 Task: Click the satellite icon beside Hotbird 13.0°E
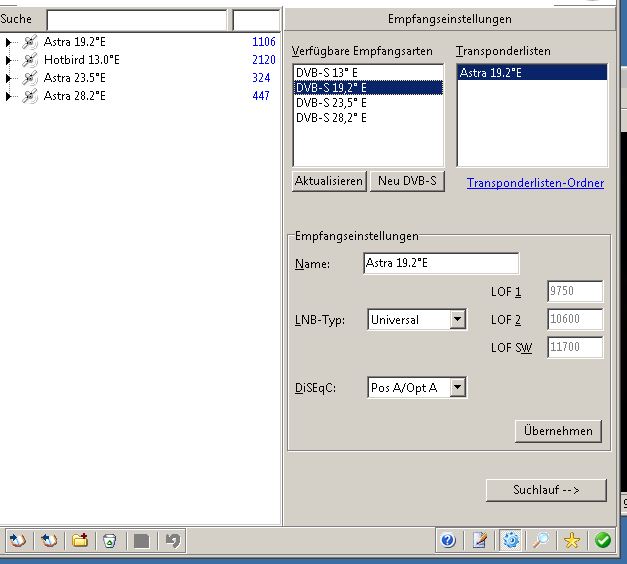[x=30, y=60]
